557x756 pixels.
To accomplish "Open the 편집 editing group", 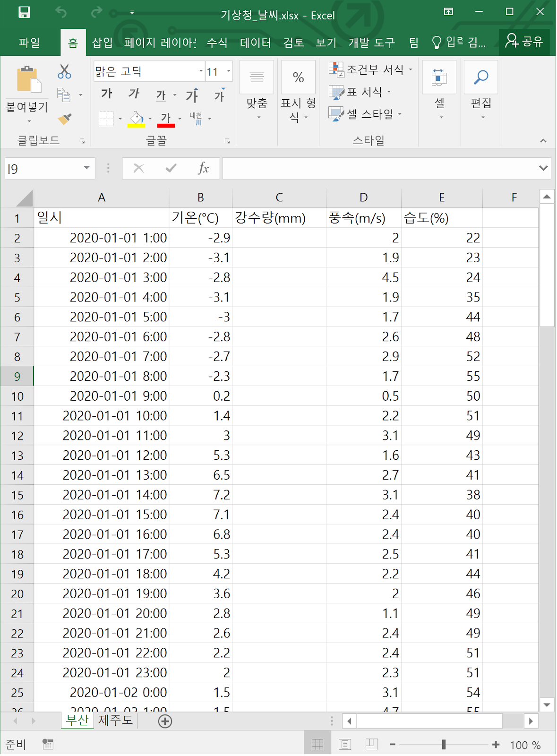I will coord(481,91).
